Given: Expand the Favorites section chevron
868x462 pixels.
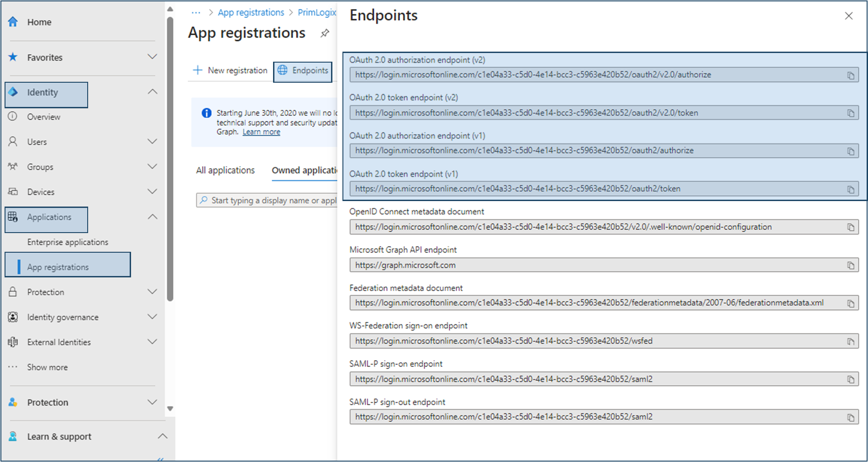Looking at the screenshot, I should pos(153,57).
